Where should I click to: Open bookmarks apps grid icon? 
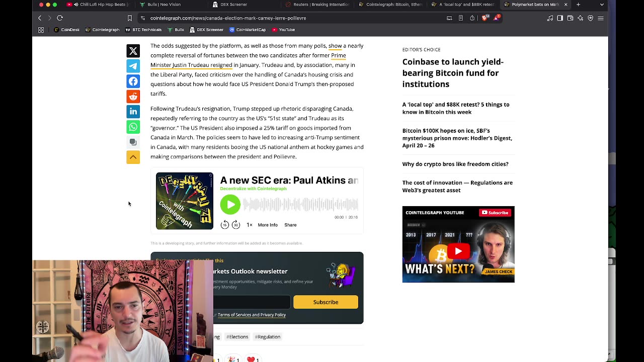click(41, 30)
